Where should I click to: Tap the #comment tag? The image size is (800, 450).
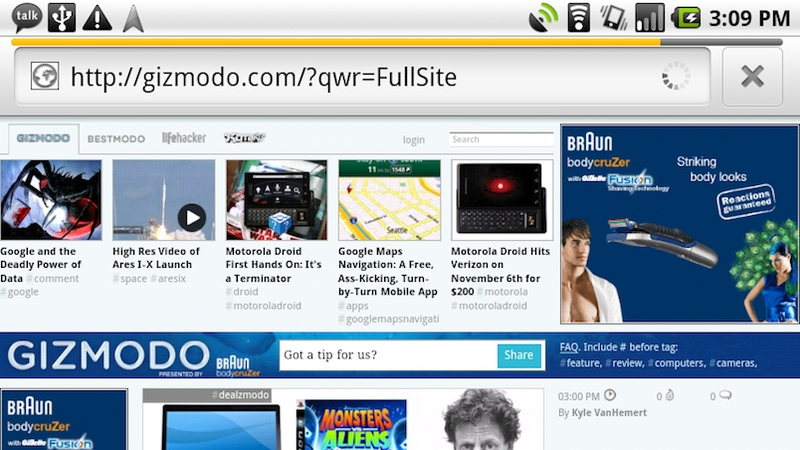point(53,279)
